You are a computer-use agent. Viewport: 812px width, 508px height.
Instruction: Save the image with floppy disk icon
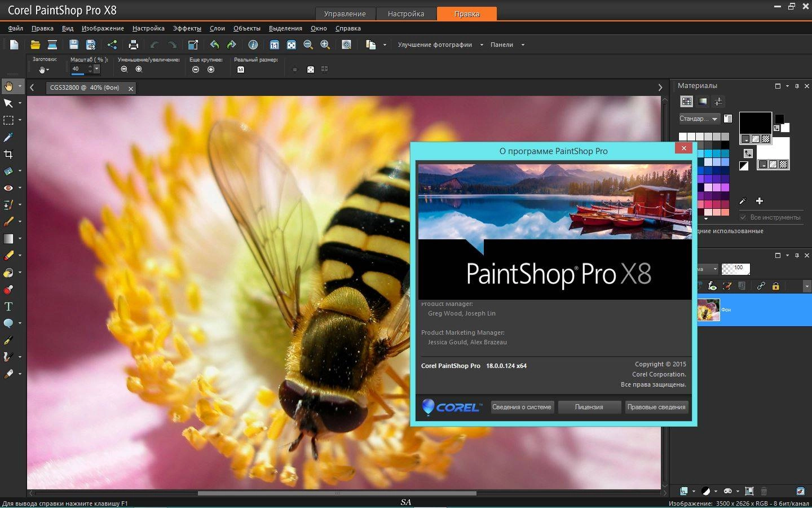click(x=73, y=45)
